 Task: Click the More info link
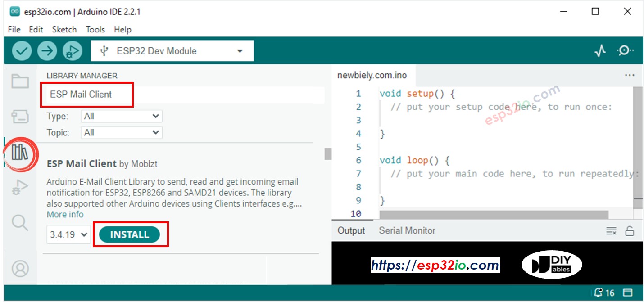pyautogui.click(x=64, y=214)
